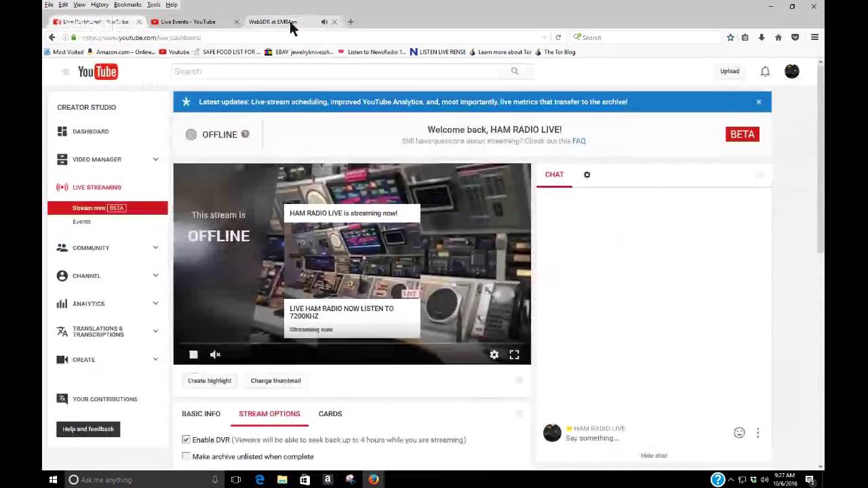Viewport: 868px width, 488px height.
Task: Reload the current page
Action: click(558, 37)
